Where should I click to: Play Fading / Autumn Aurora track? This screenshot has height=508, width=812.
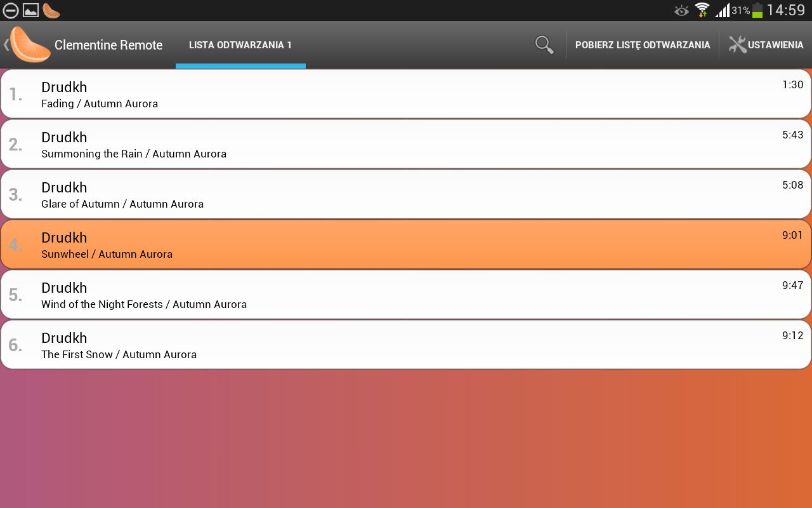click(406, 94)
